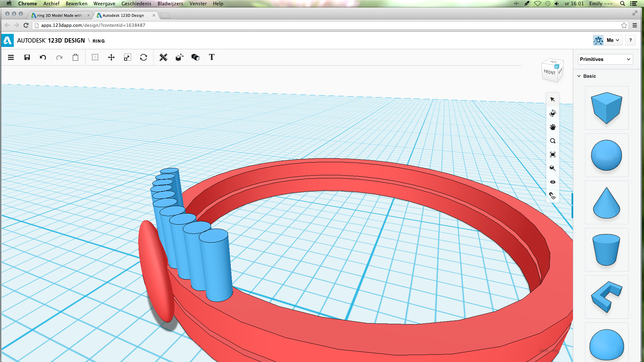This screenshot has height=362, width=644.
Task: Open the hamburger main menu
Action: pyautogui.click(x=11, y=57)
